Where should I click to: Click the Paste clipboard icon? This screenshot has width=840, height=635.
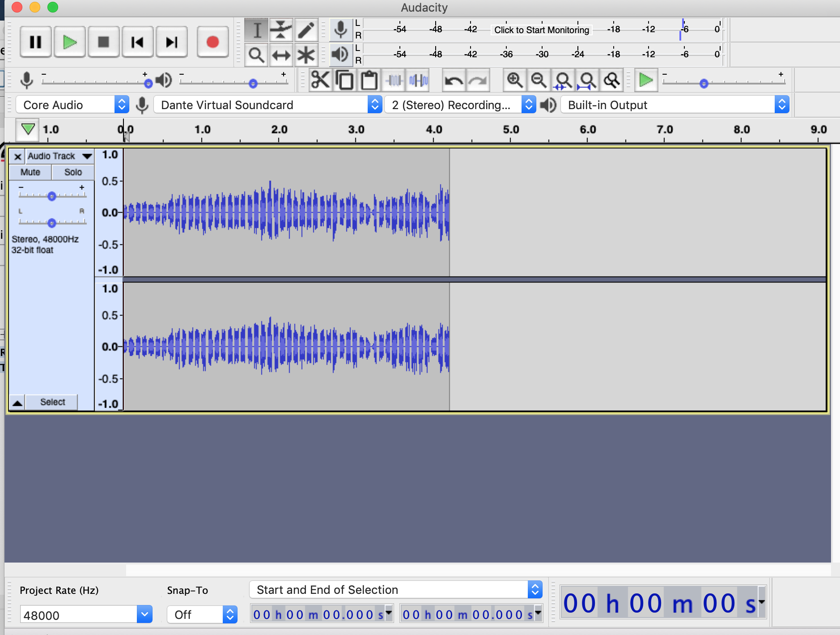[x=369, y=80]
